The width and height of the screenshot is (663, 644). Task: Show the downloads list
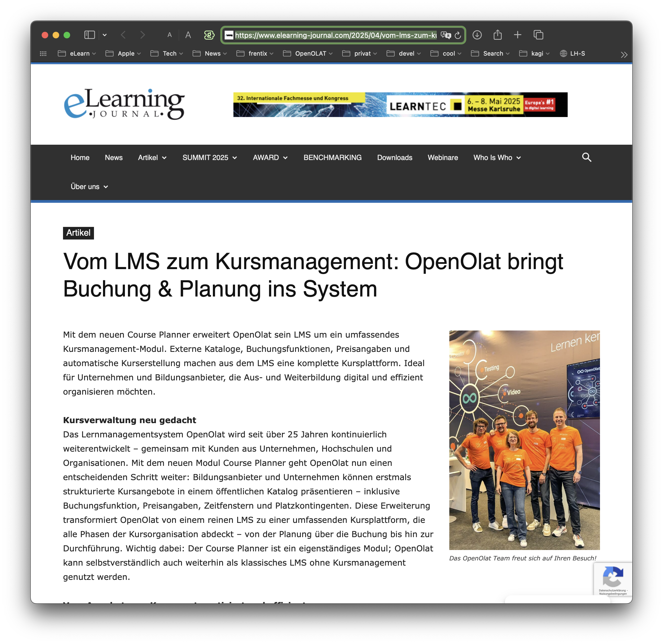(477, 35)
